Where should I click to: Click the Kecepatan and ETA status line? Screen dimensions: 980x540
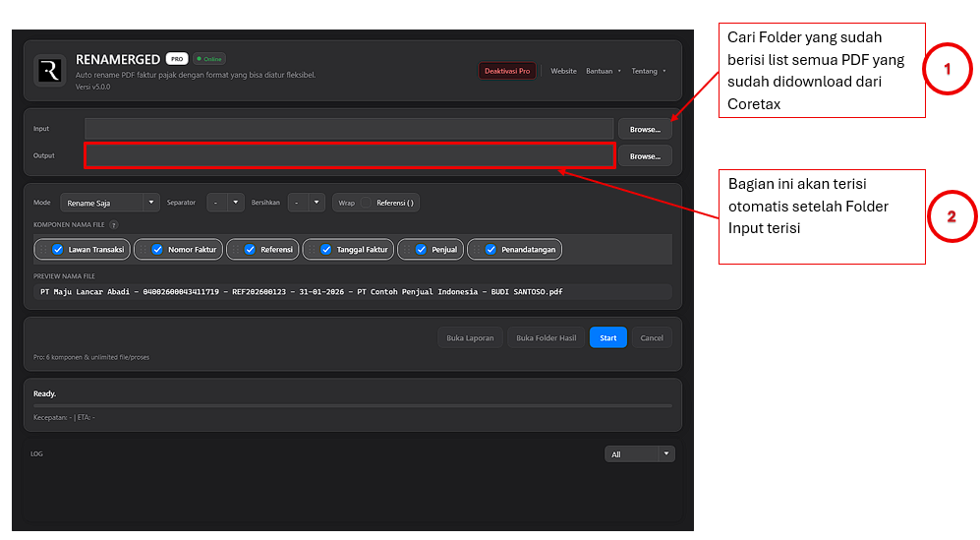64,417
